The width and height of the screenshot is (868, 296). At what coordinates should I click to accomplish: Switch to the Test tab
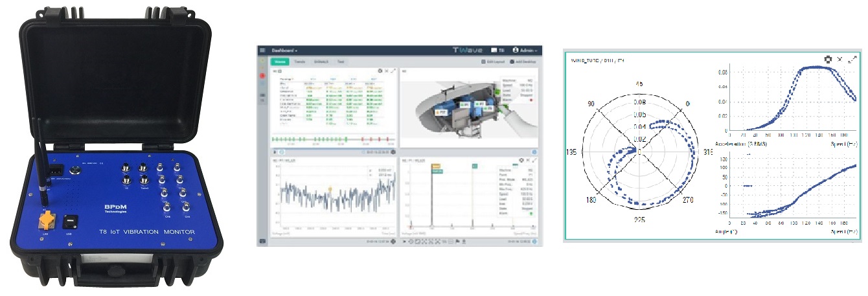[x=341, y=62]
